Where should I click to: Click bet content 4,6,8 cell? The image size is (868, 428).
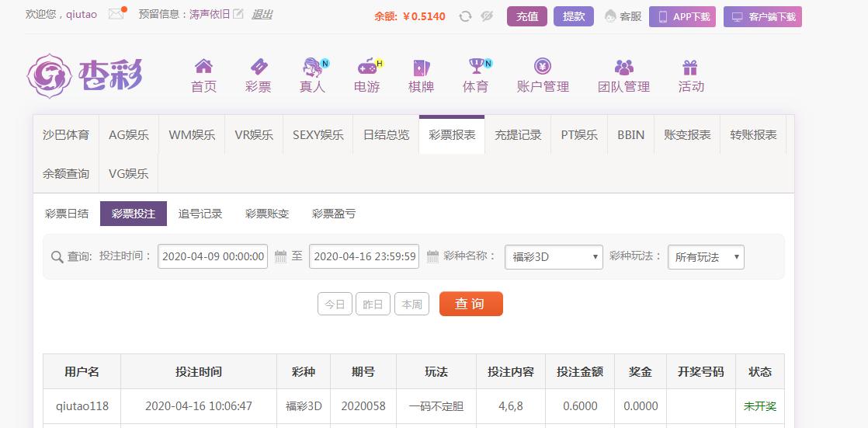(511, 405)
